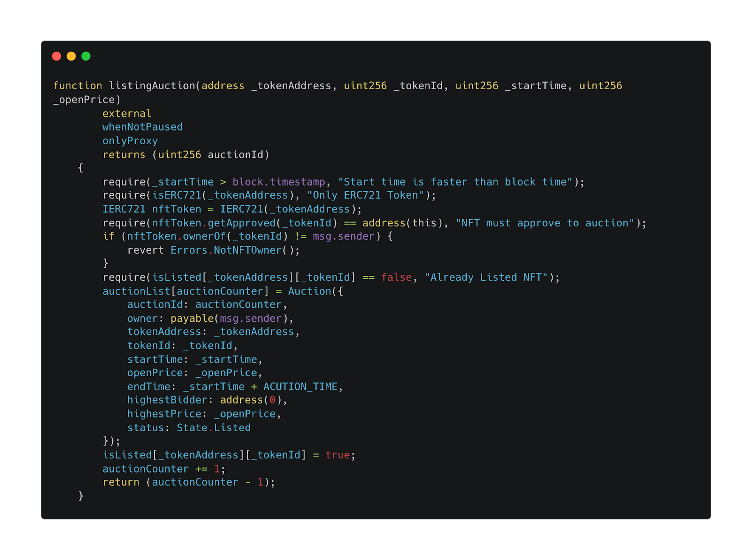The image size is (752, 560).
Task: Click the highestBidder struct field
Action: (x=167, y=400)
